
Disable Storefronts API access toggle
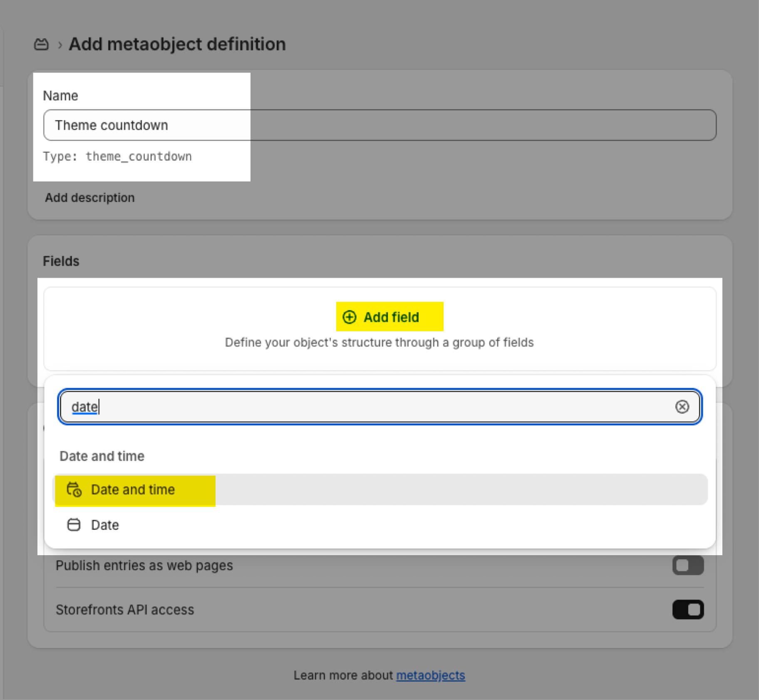pyautogui.click(x=687, y=610)
